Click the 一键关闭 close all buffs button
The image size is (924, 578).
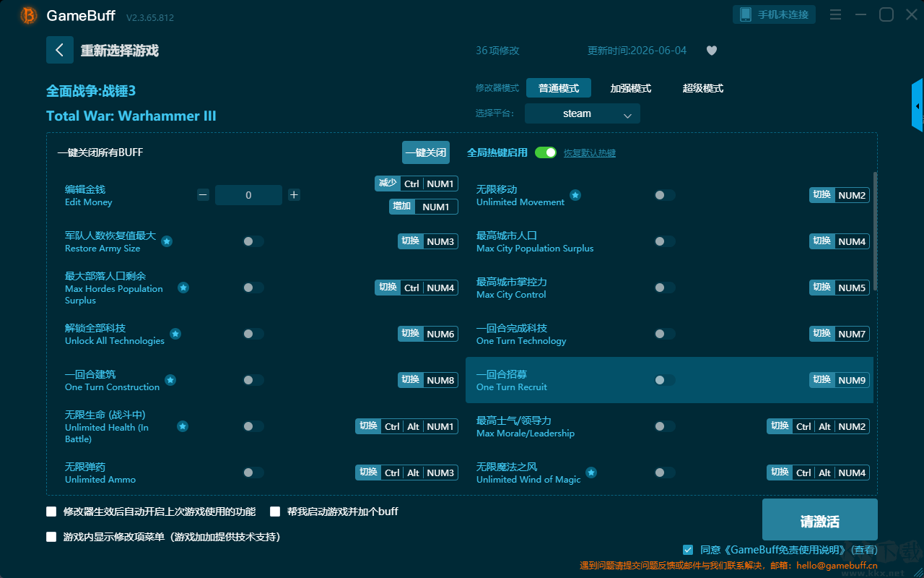pos(426,152)
